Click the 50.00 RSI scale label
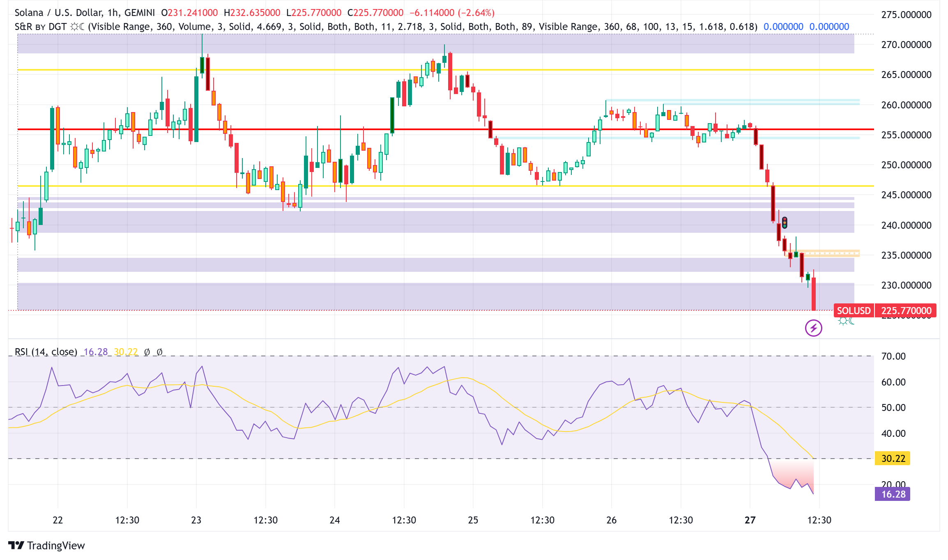 coord(893,408)
